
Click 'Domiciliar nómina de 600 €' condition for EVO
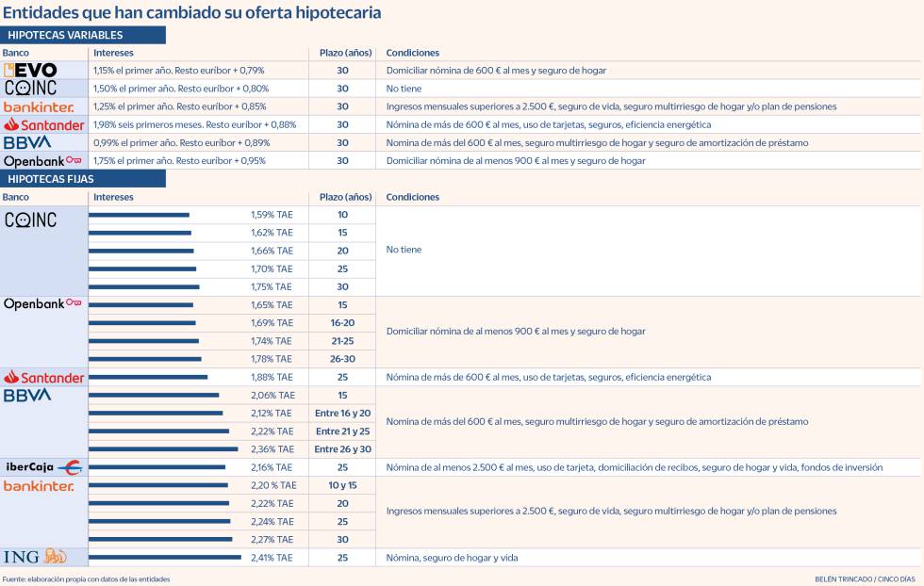tap(496, 71)
